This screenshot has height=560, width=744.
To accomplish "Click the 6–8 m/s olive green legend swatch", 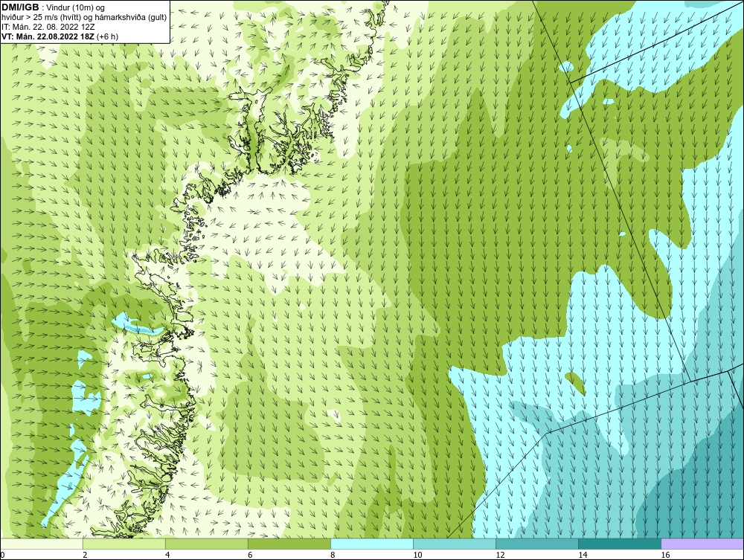I will (x=289, y=544).
